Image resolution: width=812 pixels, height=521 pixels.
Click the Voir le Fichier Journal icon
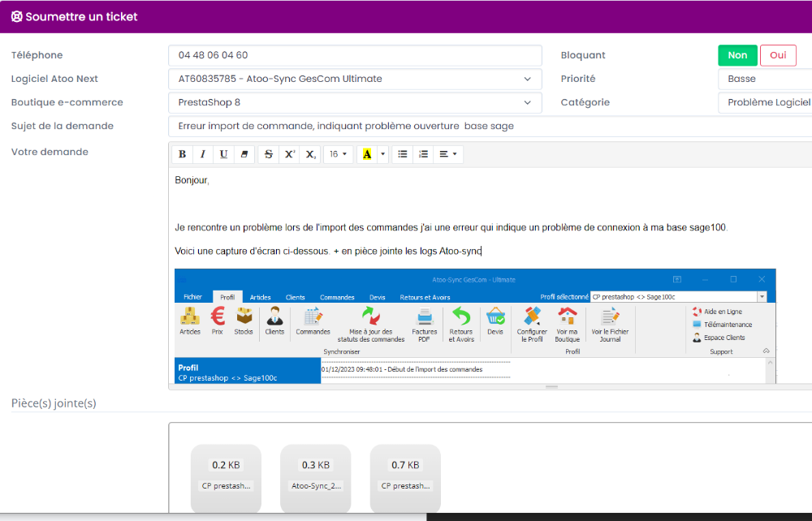[x=610, y=325]
